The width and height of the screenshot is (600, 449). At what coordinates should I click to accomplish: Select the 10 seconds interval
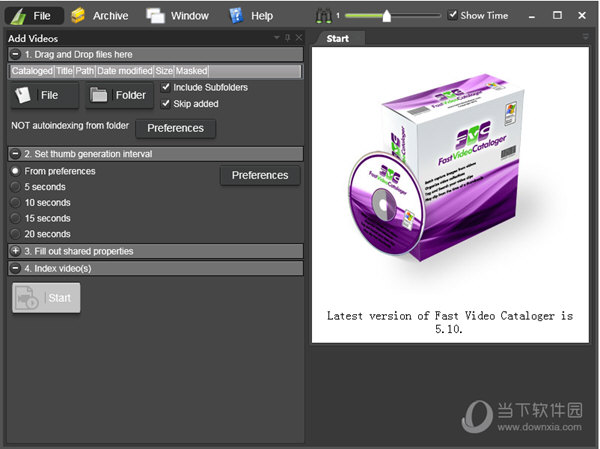point(15,202)
